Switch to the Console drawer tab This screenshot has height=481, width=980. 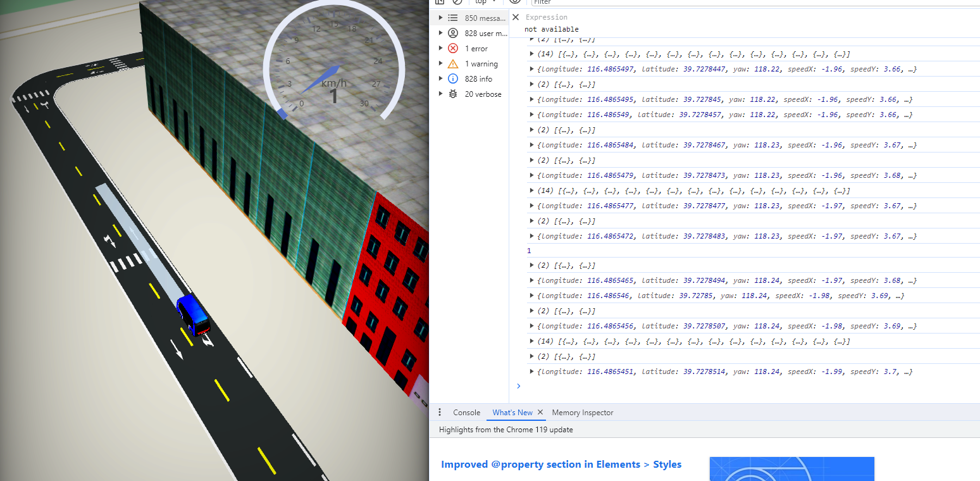point(466,412)
